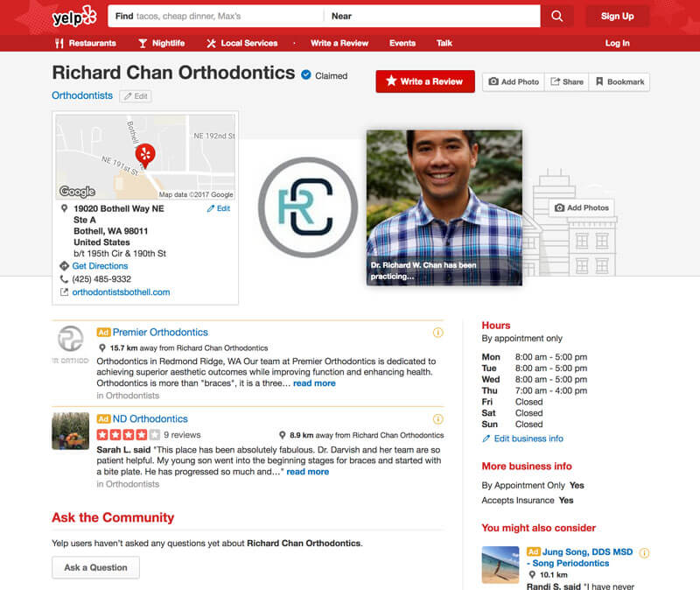Open the ad info icon for ND Orthodontics
The image size is (700, 590).
coord(438,419)
